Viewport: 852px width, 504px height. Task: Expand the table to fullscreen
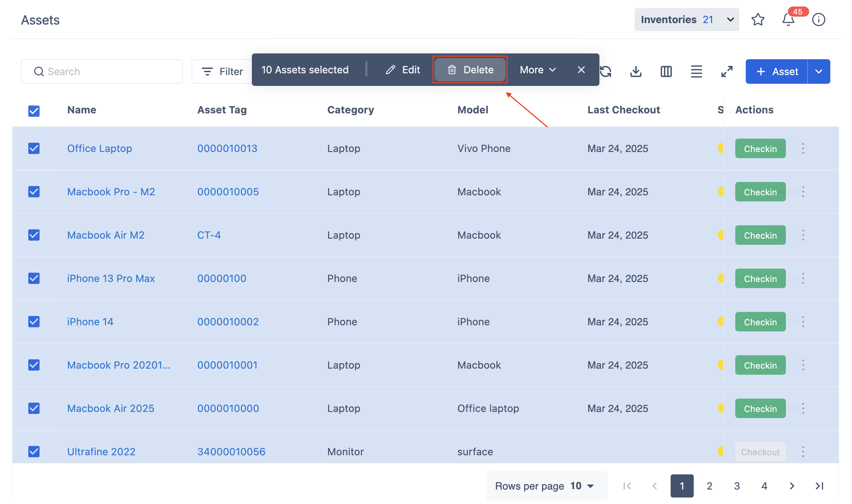pos(727,71)
